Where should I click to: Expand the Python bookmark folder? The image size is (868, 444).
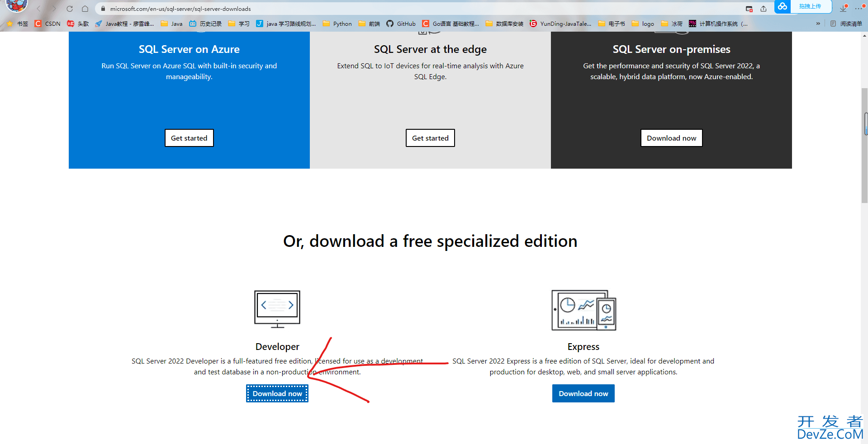pyautogui.click(x=337, y=24)
